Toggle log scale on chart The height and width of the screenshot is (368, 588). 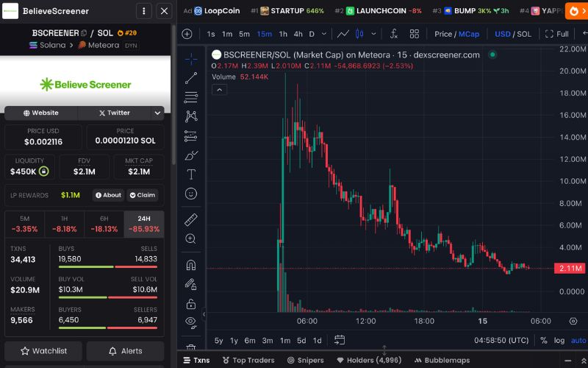click(559, 341)
